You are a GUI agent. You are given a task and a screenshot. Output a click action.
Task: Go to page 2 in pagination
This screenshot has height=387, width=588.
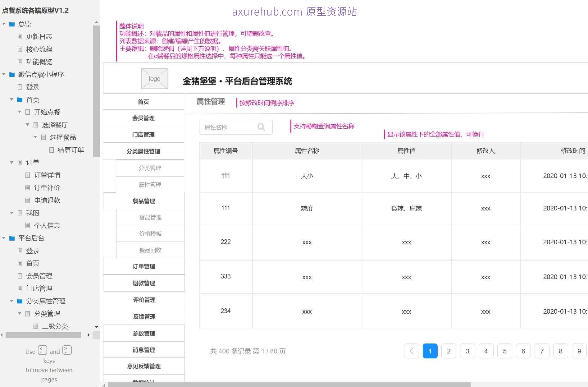(x=449, y=351)
